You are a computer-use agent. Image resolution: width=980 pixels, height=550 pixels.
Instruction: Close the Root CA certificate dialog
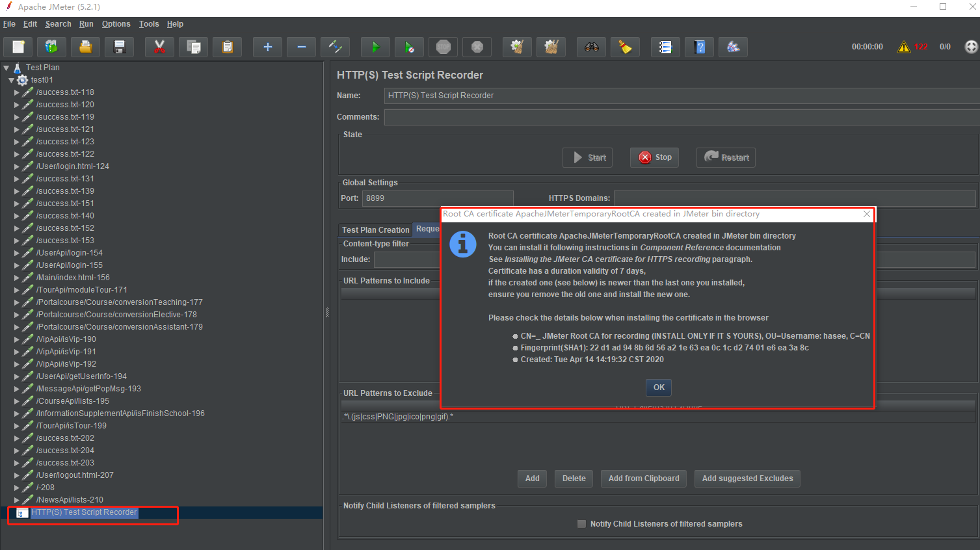(x=867, y=214)
